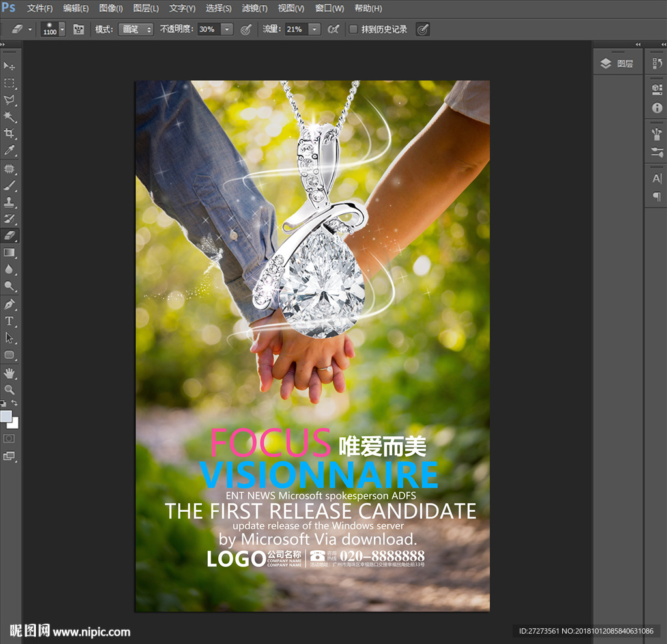Select the Crop tool

tap(9, 133)
